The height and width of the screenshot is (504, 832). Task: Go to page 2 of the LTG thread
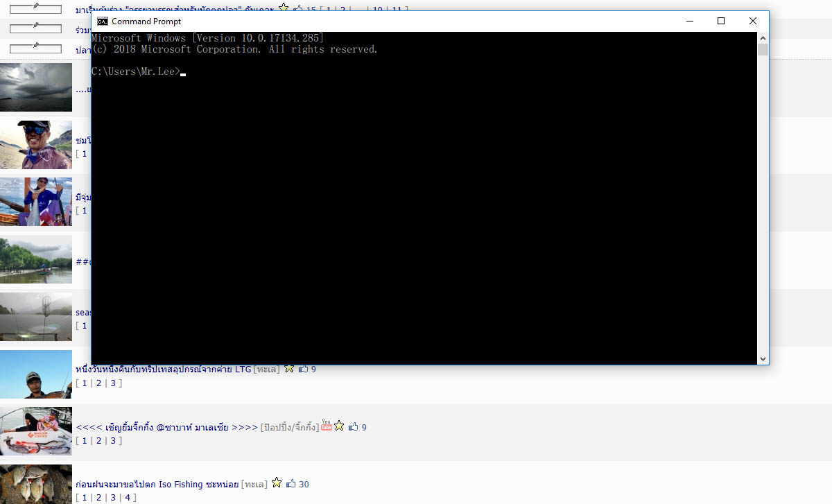pos(98,383)
